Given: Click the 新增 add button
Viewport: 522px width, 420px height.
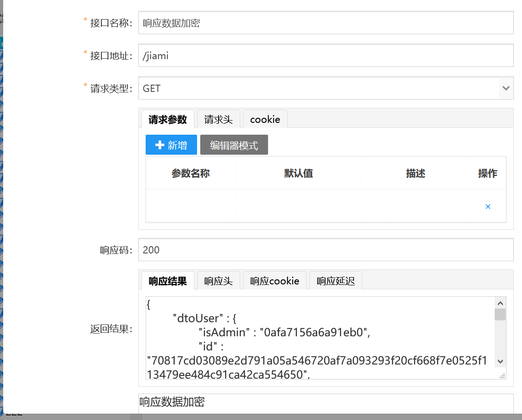Looking at the screenshot, I should [x=171, y=145].
